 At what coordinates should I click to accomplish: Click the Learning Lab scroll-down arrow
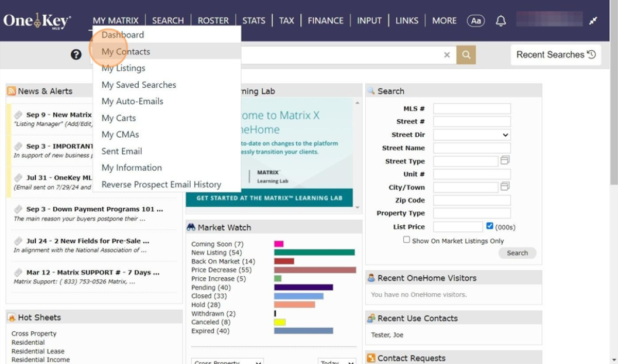(x=358, y=207)
